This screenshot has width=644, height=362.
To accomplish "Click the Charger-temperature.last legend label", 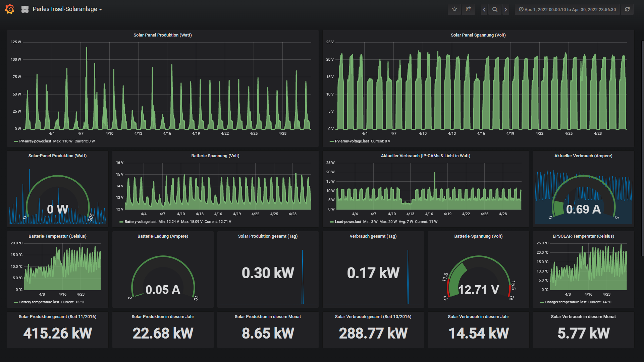I will click(566, 302).
